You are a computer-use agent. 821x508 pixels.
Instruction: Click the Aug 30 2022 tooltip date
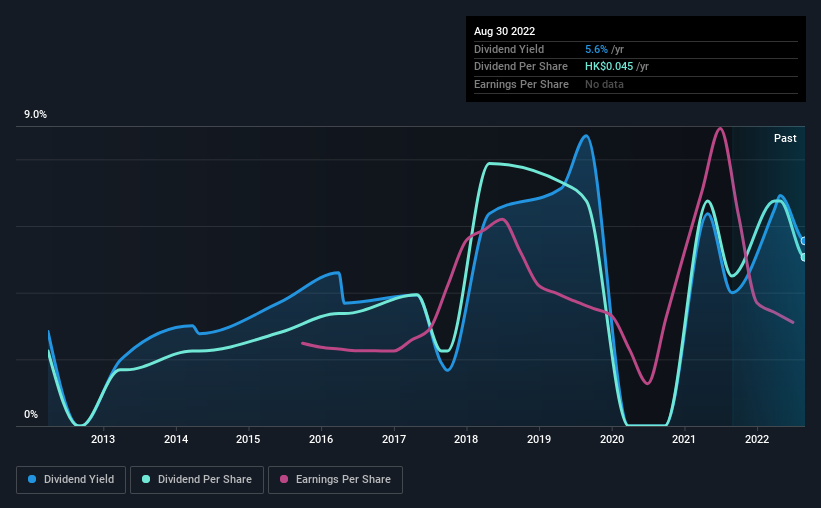point(504,31)
